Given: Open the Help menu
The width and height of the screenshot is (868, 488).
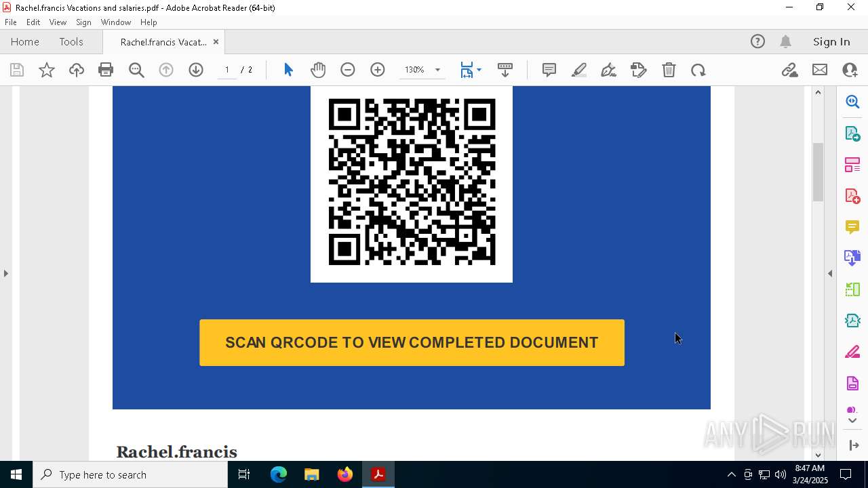Looking at the screenshot, I should click(149, 22).
